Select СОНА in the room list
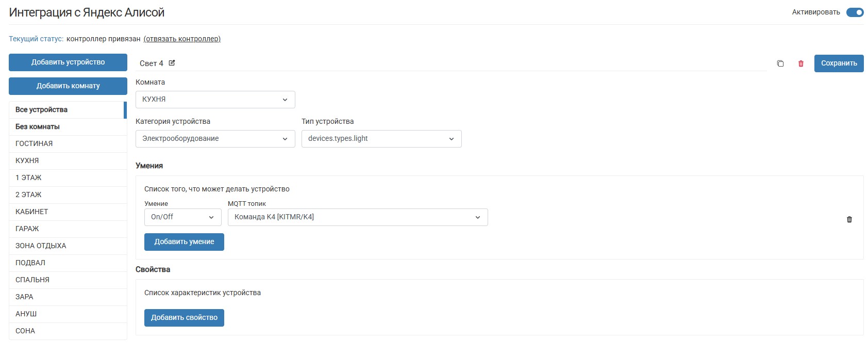This screenshot has height=355, width=868. click(x=68, y=331)
